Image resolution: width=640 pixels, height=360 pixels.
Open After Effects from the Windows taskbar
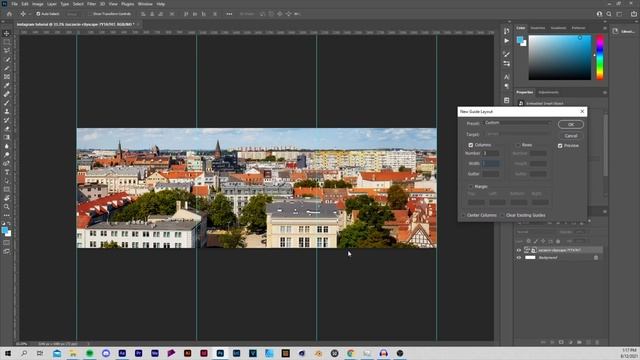(x=122, y=353)
